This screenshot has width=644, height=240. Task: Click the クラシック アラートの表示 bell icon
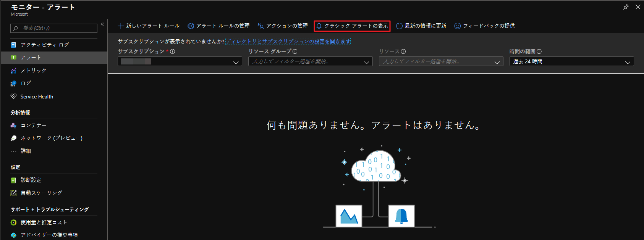(319, 26)
